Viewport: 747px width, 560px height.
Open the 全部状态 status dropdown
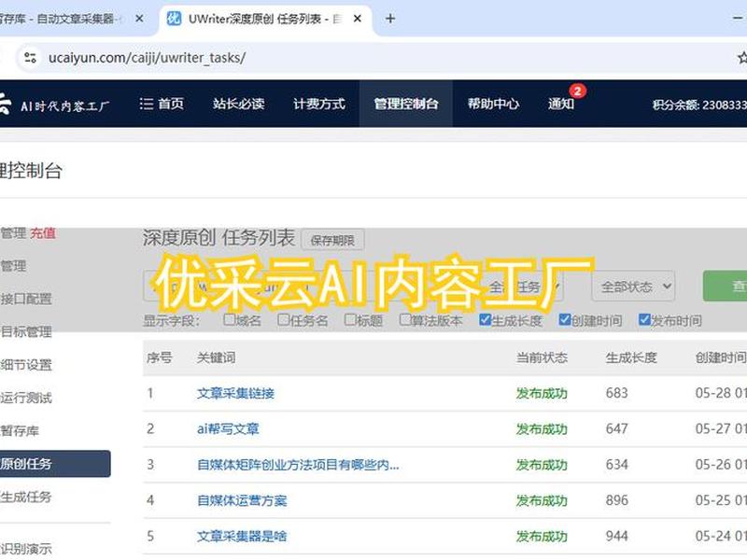coord(633,287)
